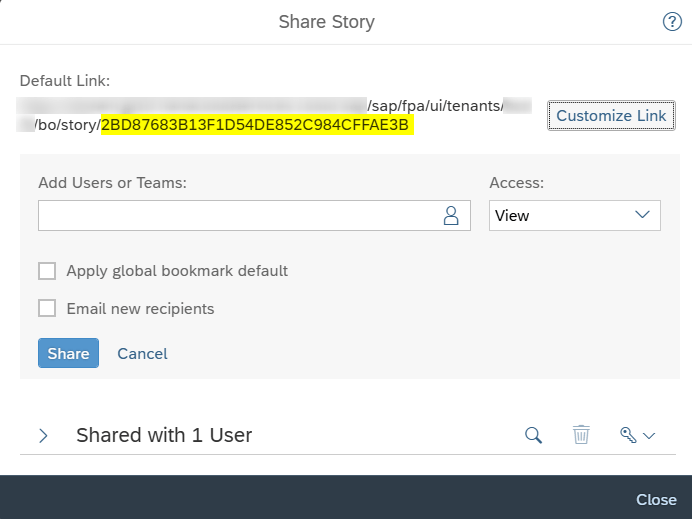The height and width of the screenshot is (519, 692).
Task: Enable Apply global bookmark default
Action: pos(47,271)
